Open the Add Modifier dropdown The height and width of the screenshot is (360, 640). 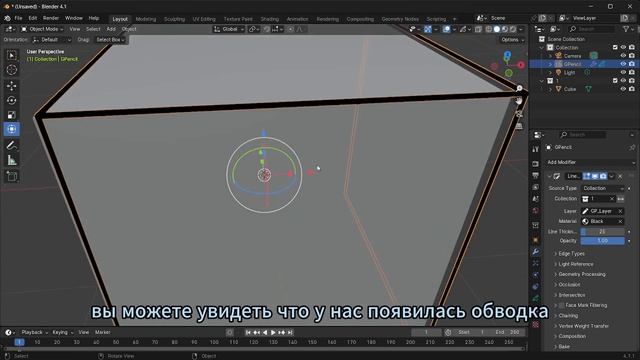[591, 162]
